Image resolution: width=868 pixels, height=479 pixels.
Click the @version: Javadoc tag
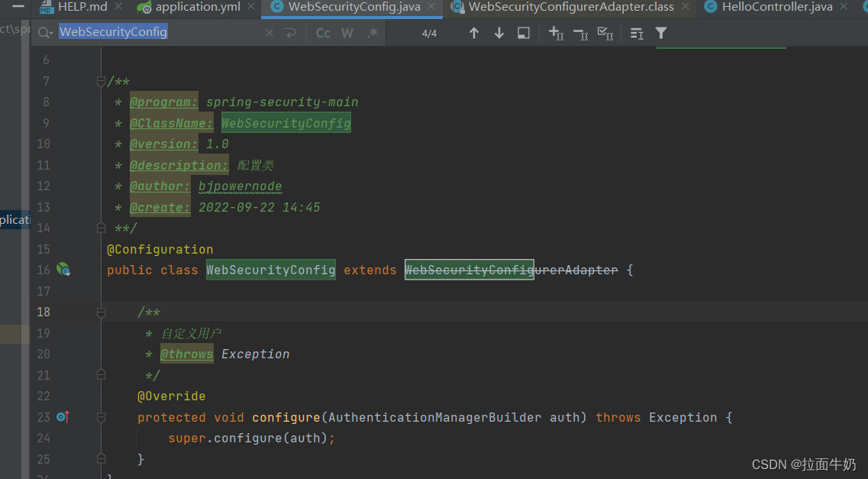pos(164,144)
